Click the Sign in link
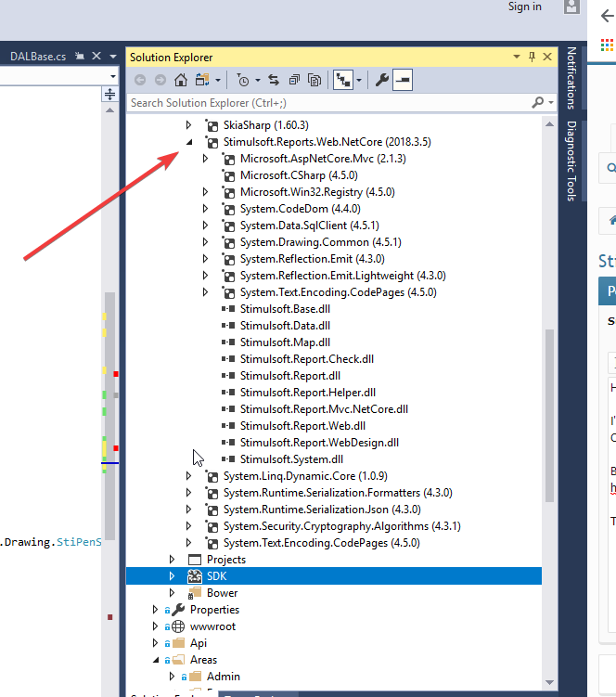The height and width of the screenshot is (697, 616). pos(524,7)
